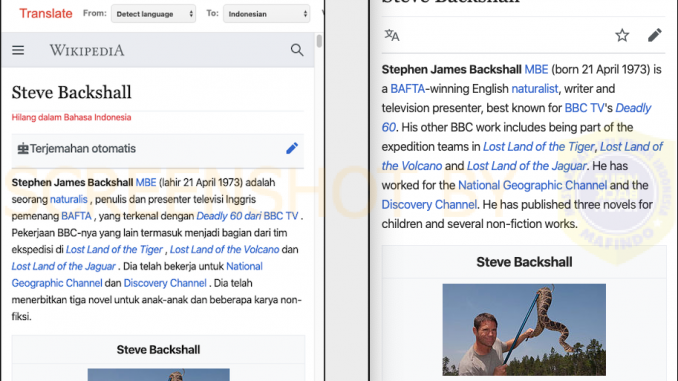Open naturalis link in translated text
Screen dimensions: 678x381
[x=69, y=199]
